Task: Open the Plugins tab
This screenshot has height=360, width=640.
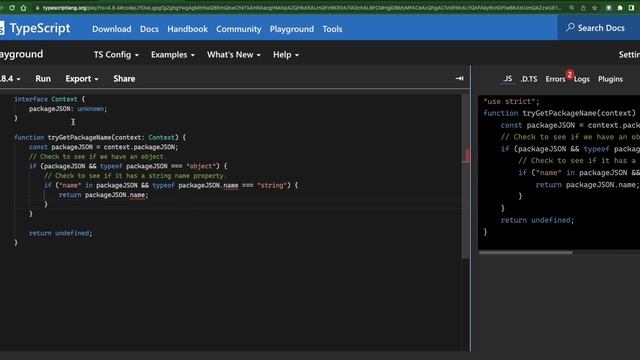Action: (x=610, y=79)
